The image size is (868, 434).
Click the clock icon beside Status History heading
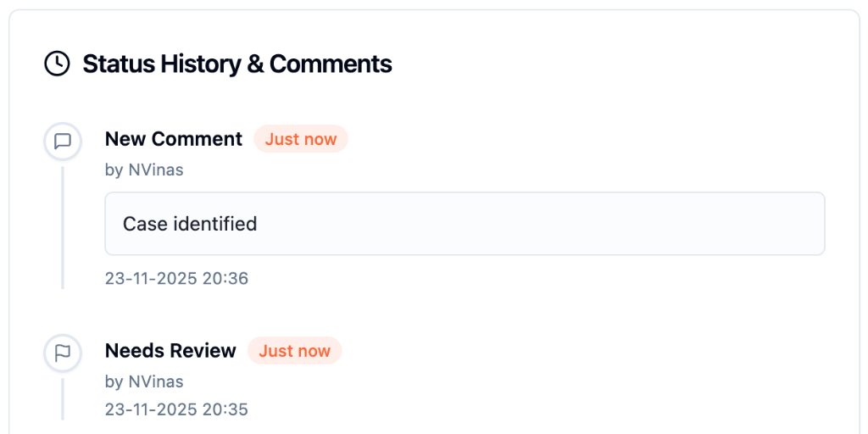click(x=57, y=64)
